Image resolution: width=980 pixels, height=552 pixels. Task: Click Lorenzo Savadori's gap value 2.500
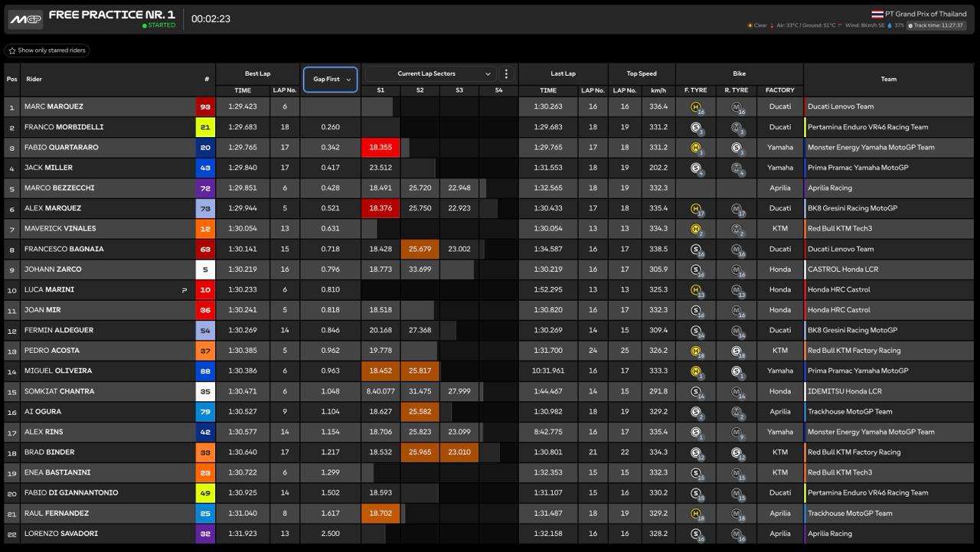click(331, 534)
